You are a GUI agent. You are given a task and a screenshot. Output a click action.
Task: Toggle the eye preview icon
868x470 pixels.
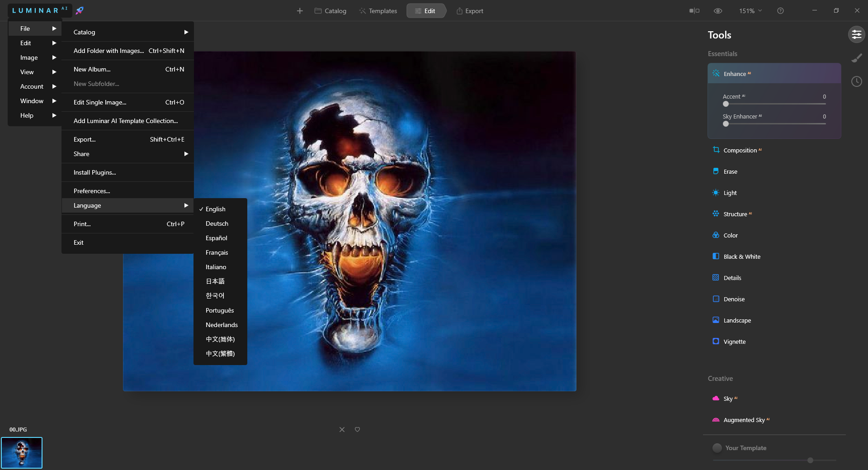(718, 11)
